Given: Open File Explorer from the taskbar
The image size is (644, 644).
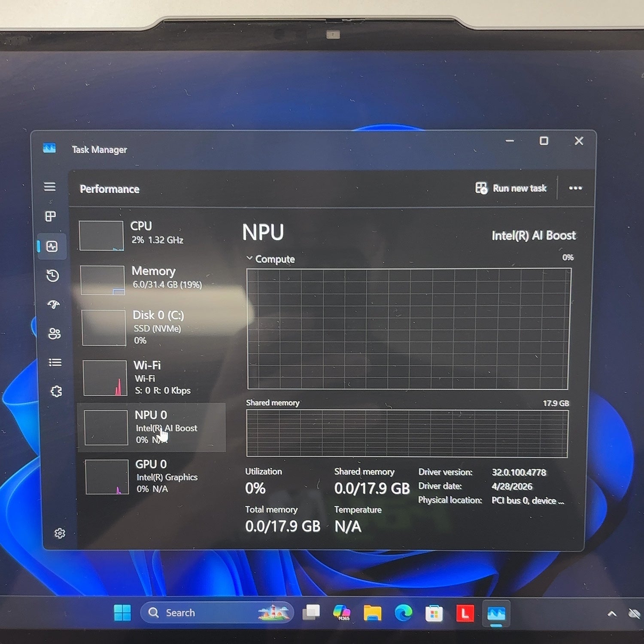Looking at the screenshot, I should click(x=372, y=613).
